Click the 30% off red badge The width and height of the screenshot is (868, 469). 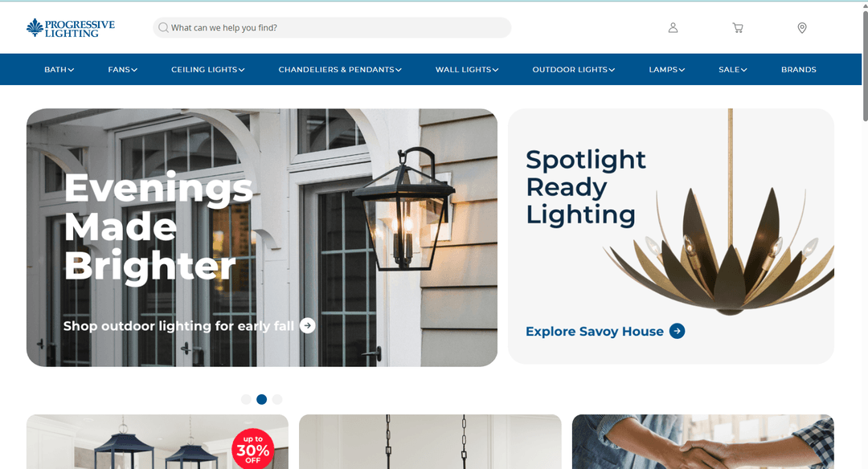point(253,449)
